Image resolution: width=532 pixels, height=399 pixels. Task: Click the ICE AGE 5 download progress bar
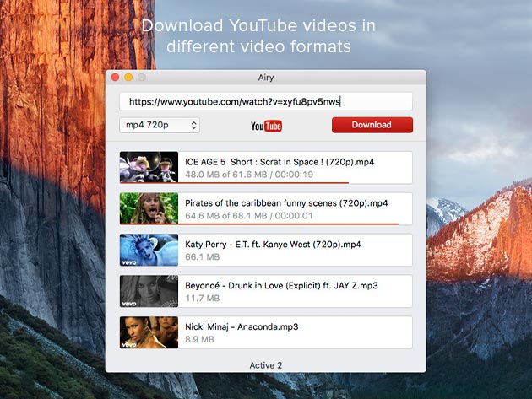pyautogui.click(x=234, y=183)
